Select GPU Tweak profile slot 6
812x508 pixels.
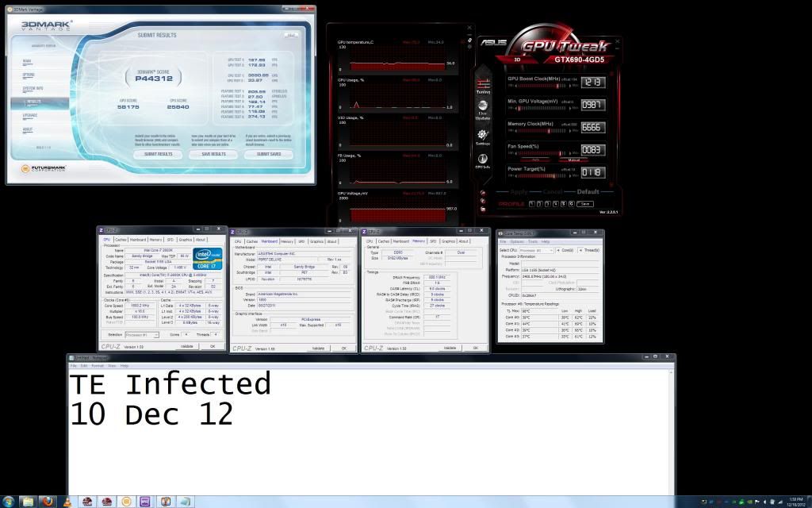[x=571, y=204]
